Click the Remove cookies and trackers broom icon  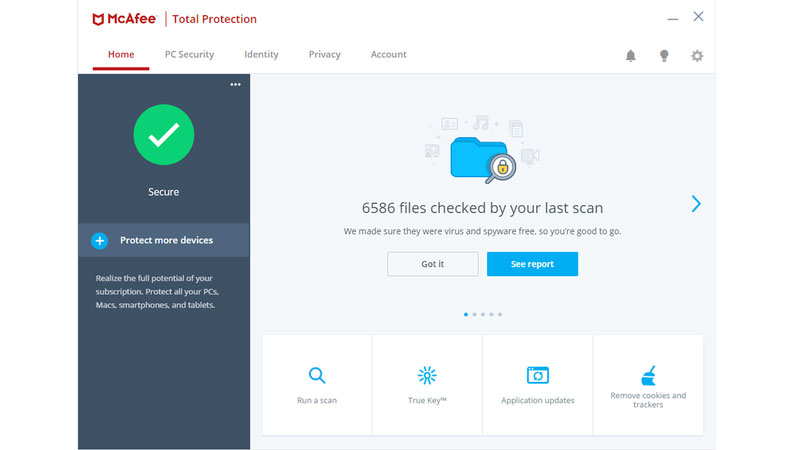pyautogui.click(x=648, y=376)
